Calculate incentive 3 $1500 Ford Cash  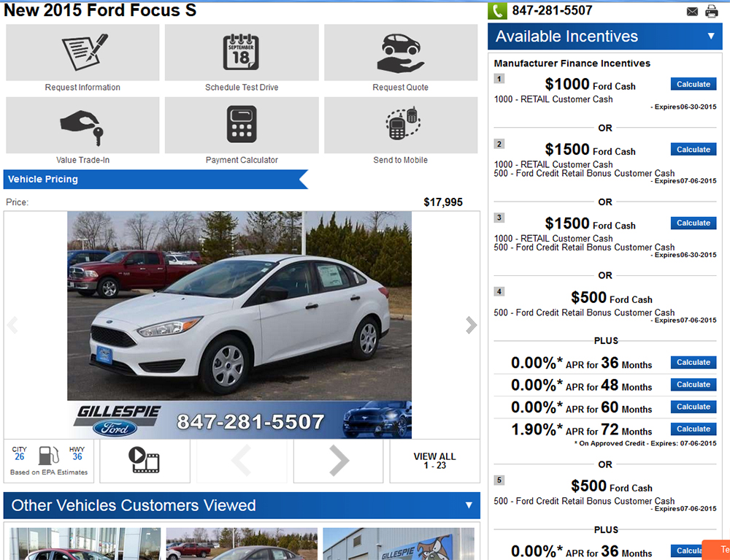click(693, 223)
